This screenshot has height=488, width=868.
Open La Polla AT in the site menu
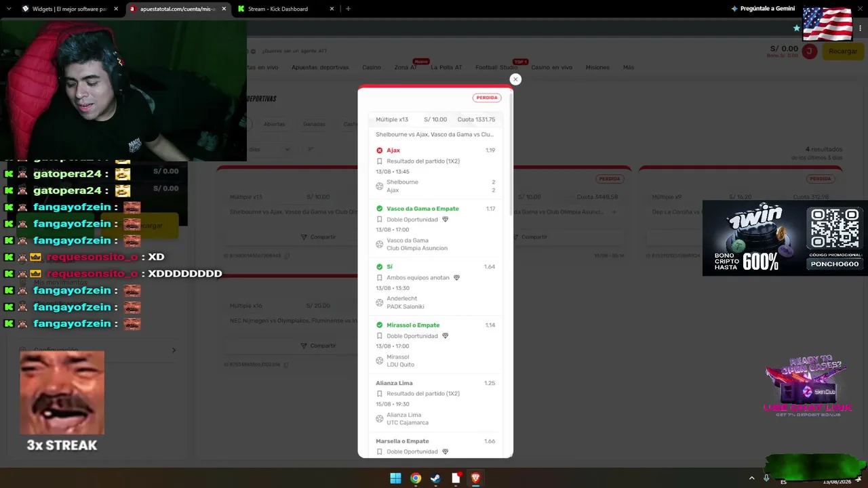(x=446, y=68)
